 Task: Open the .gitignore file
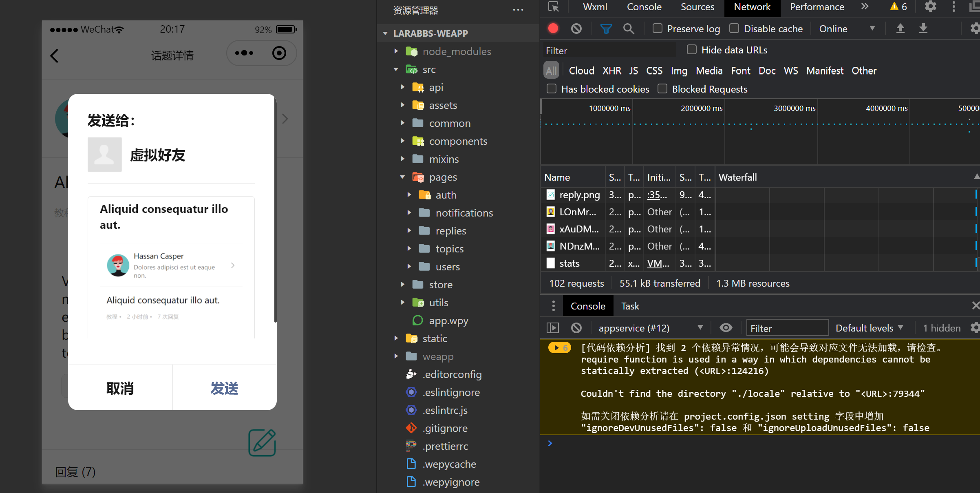coord(445,428)
